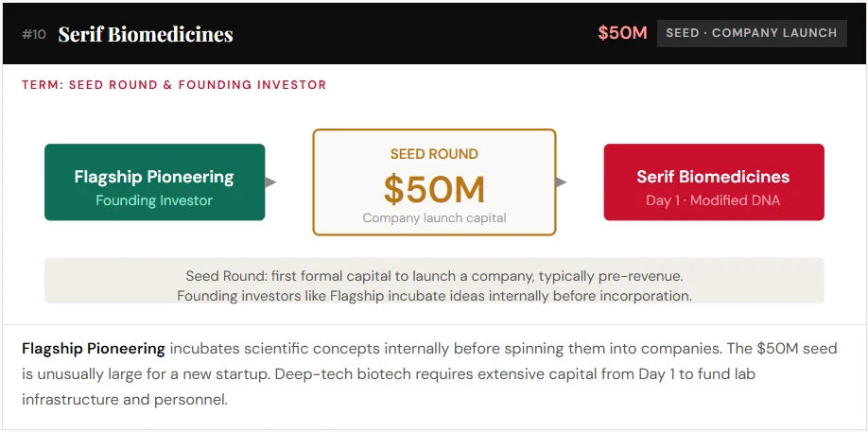
Task: Click the TERM: SEED ROUND & FOUNDING INVESTOR label
Action: click(x=174, y=85)
